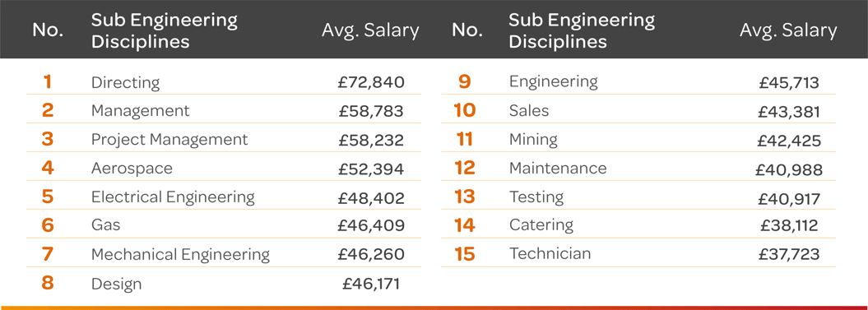Select the Aerospace discipline text
The height and width of the screenshot is (310, 868).
pos(132,169)
